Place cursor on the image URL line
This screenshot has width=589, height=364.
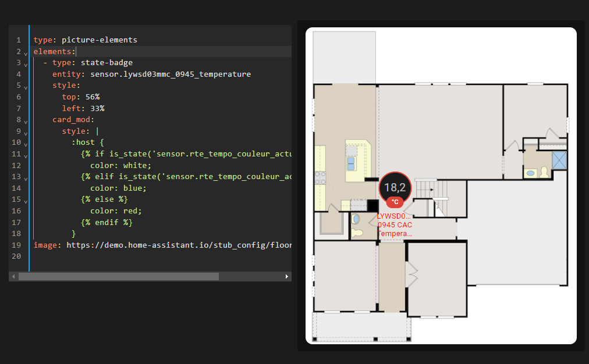pos(162,245)
